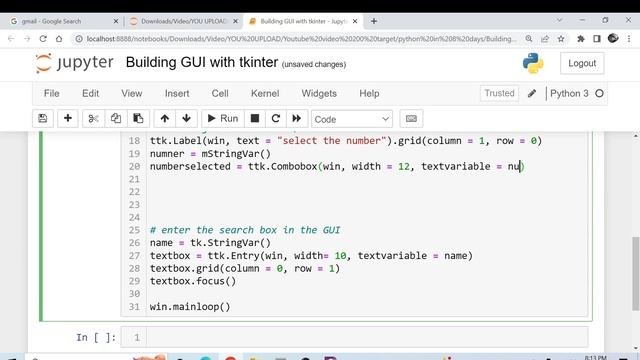This screenshot has height=360, width=640.
Task: Click the Python logo icon
Action: click(533, 63)
